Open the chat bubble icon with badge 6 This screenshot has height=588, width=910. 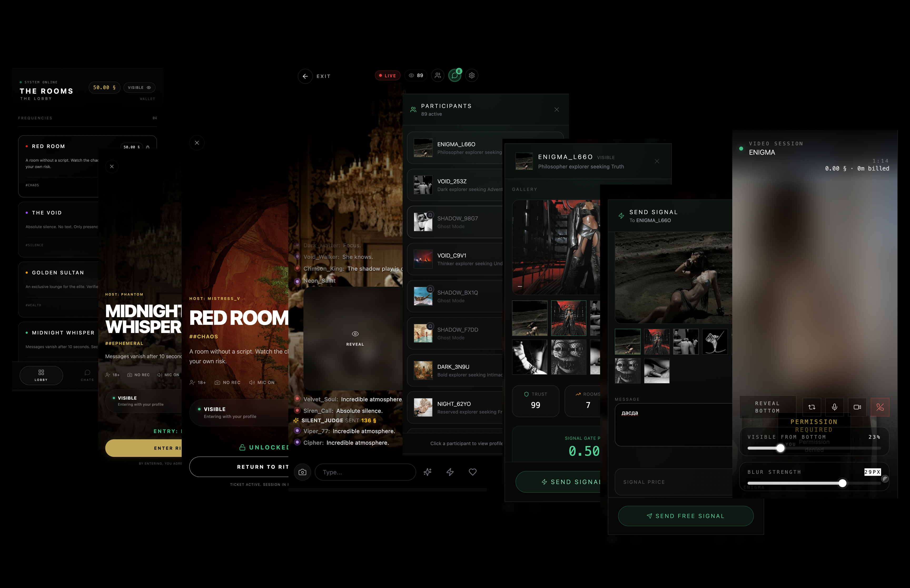(x=454, y=76)
